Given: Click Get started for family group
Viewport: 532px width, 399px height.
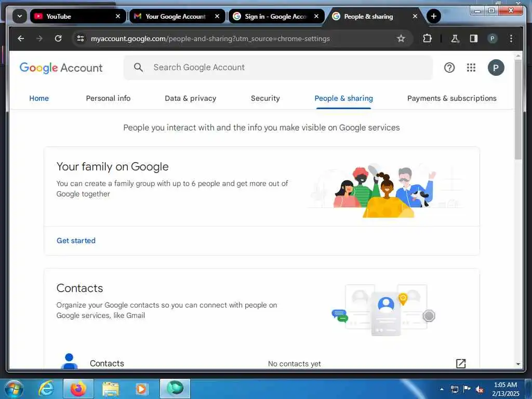Looking at the screenshot, I should click(x=76, y=241).
